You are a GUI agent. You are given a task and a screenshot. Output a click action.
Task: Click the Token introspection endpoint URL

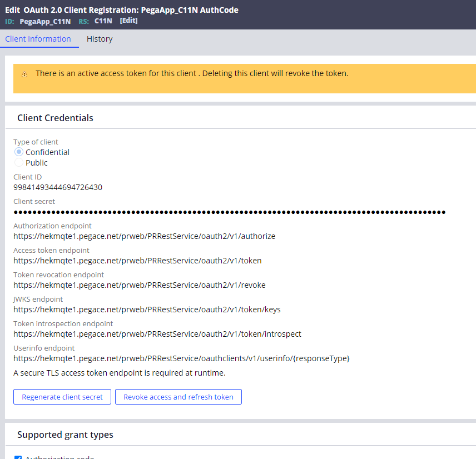[157, 334]
